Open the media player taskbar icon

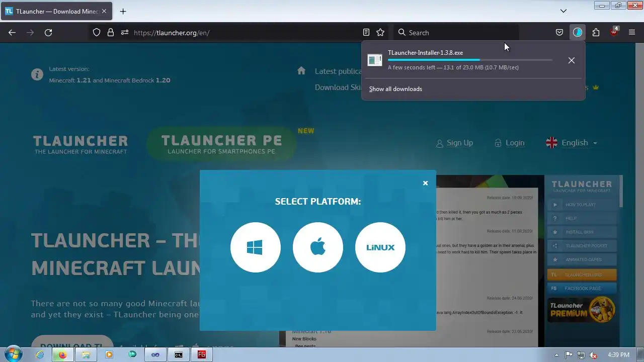109,354
